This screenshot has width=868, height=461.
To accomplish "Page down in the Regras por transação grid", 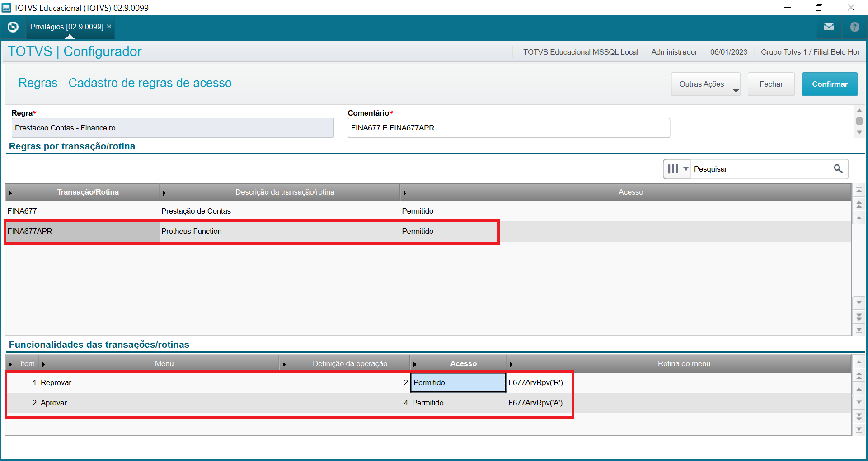I will pyautogui.click(x=859, y=317).
